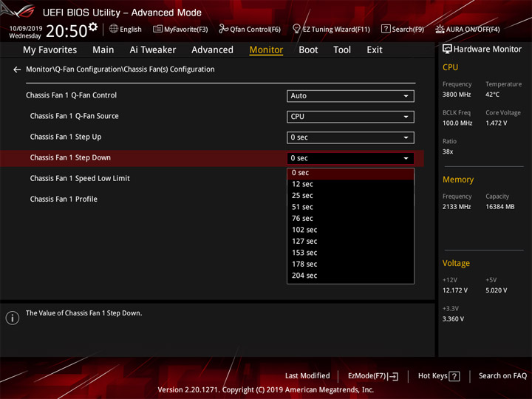
Task: Choose 51 sec step down value
Action: tap(350, 208)
